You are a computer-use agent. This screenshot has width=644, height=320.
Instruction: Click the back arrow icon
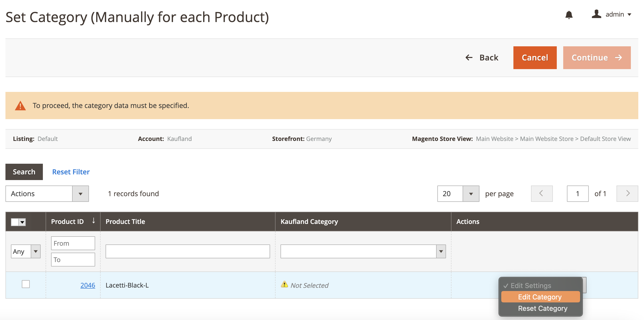click(x=469, y=57)
